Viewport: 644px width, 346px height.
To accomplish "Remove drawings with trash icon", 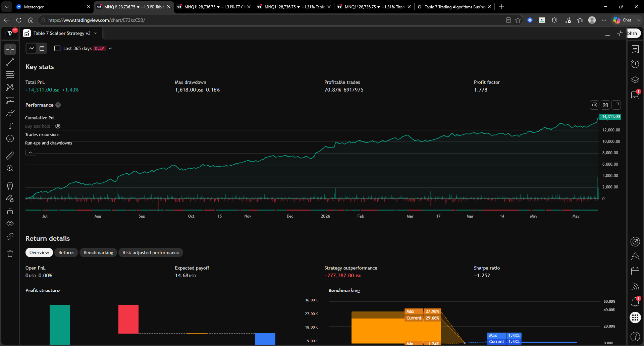I will tap(10, 253).
